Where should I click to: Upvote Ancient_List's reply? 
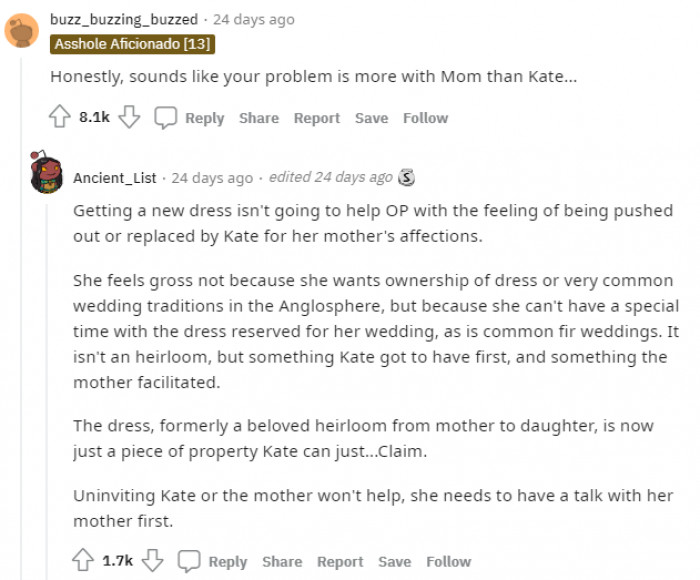point(84,561)
